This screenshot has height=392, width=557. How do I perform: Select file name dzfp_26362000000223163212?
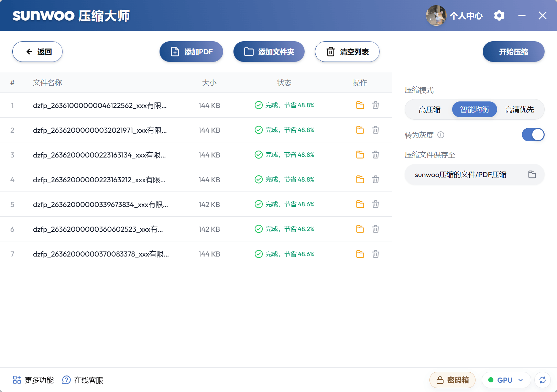click(x=99, y=180)
